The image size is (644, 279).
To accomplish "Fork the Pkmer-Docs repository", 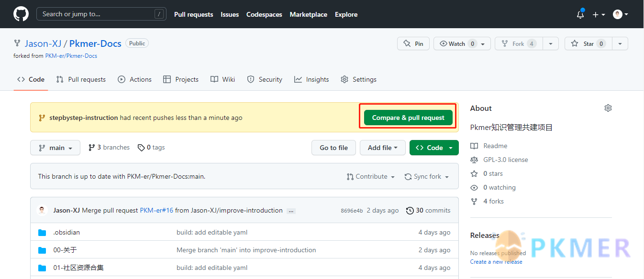I will tap(519, 43).
